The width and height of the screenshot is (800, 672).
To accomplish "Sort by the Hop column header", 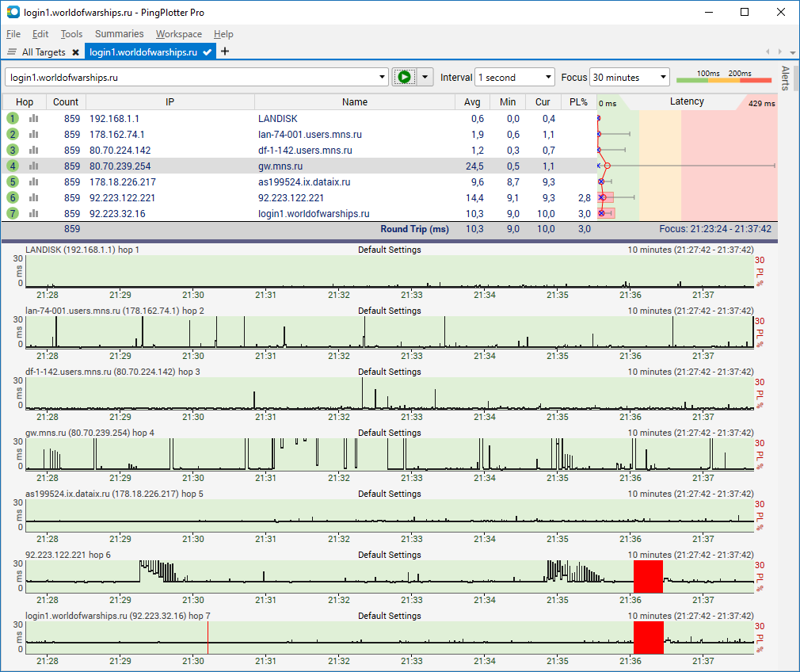I will pyautogui.click(x=25, y=102).
